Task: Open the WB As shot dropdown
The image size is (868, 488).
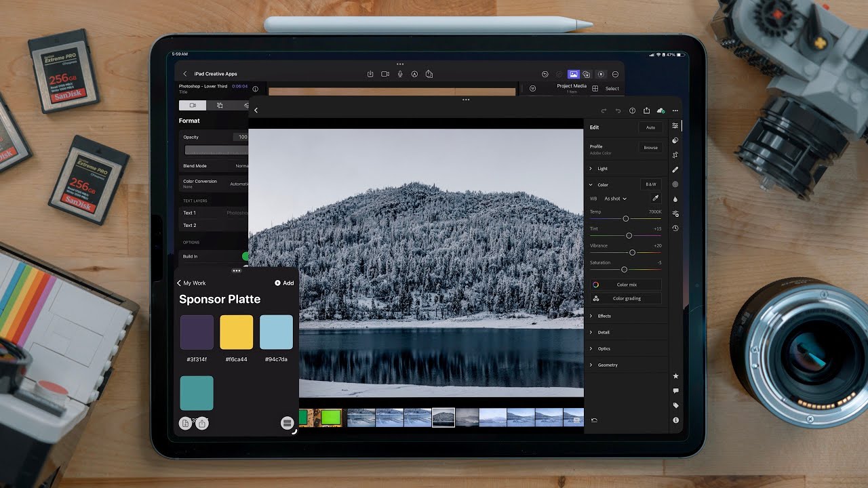Action: (616, 199)
